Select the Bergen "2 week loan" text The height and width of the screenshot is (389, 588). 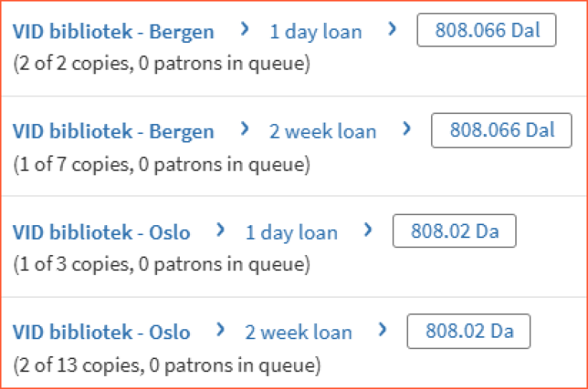322,132
